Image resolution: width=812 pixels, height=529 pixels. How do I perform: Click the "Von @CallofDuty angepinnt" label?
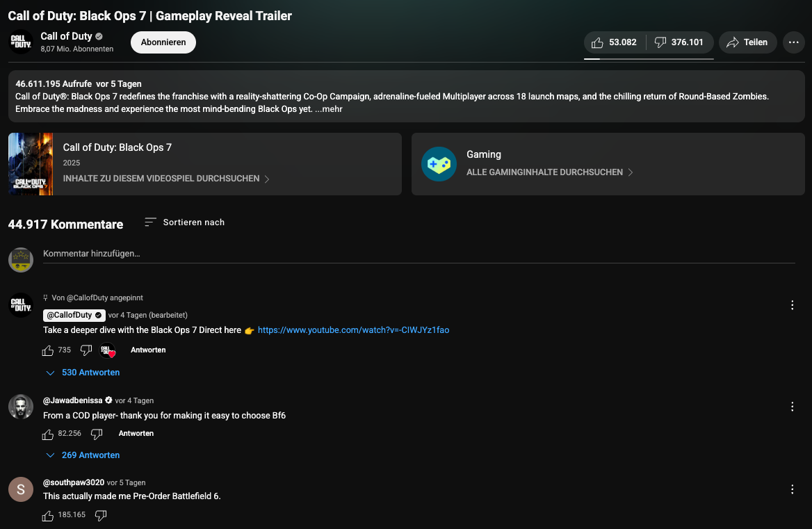pos(97,298)
